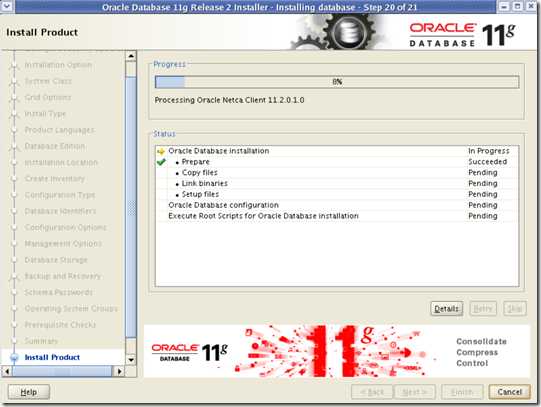Select the Prerequisite Checks step

[60, 325]
